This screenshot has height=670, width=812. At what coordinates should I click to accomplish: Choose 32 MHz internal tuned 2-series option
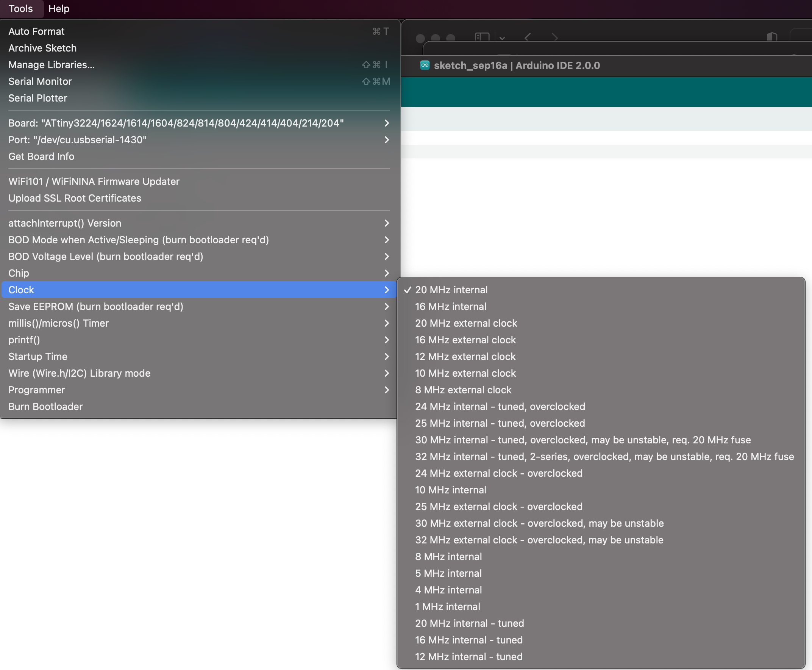(x=601, y=456)
